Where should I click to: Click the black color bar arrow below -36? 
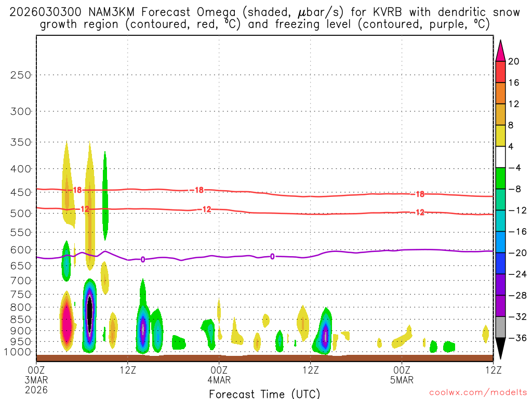tap(500, 349)
